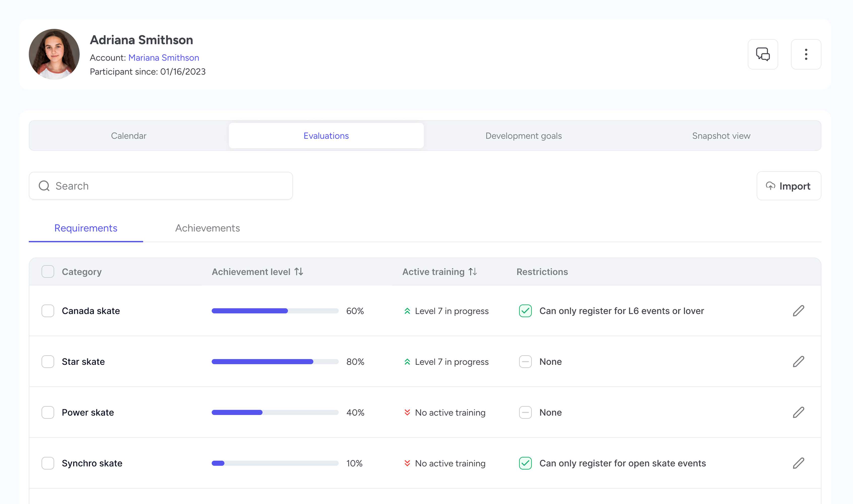This screenshot has height=504, width=853.
Task: Click the Category column header label
Action: [x=81, y=272]
